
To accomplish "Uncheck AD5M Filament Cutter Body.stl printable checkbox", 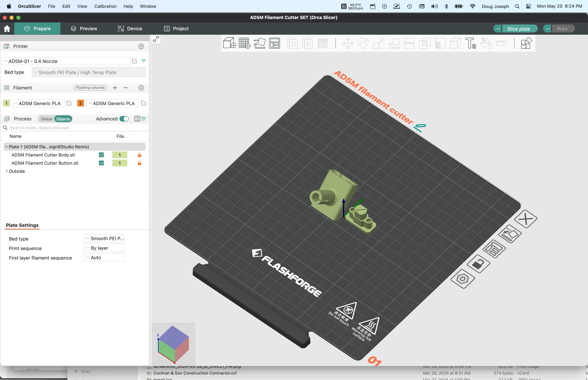I will tap(101, 155).
